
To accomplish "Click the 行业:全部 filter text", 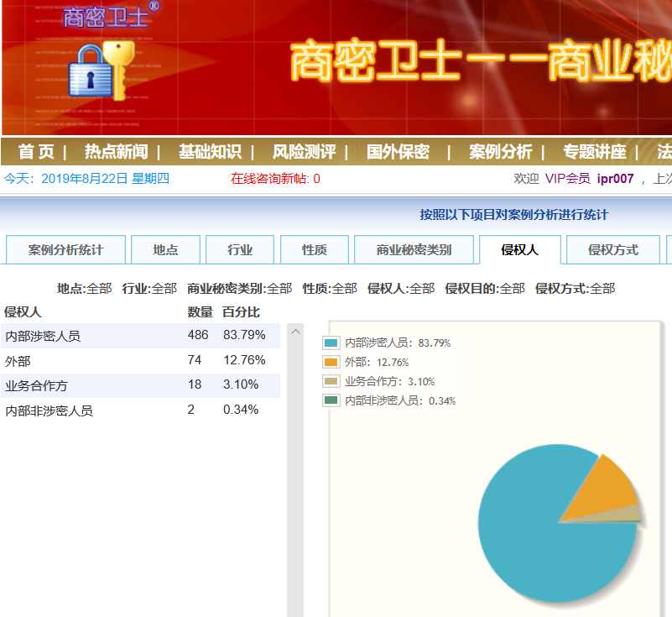I will (x=149, y=289).
